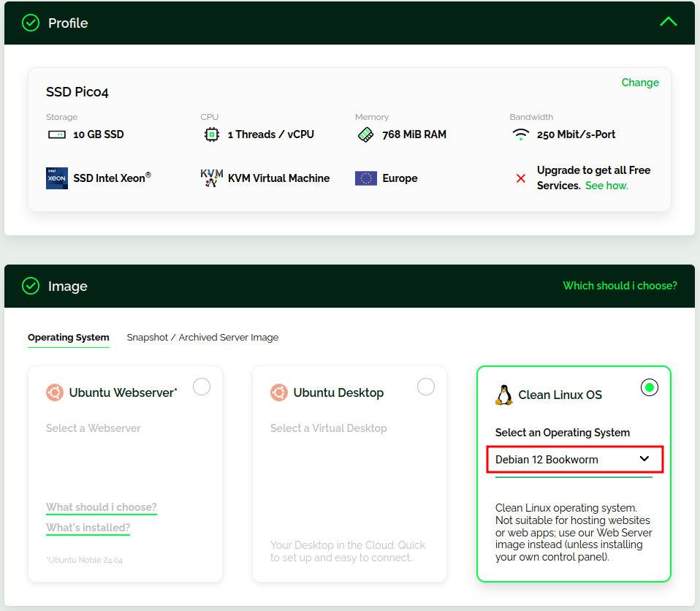Open the 'See how.' upgrade link

(606, 186)
